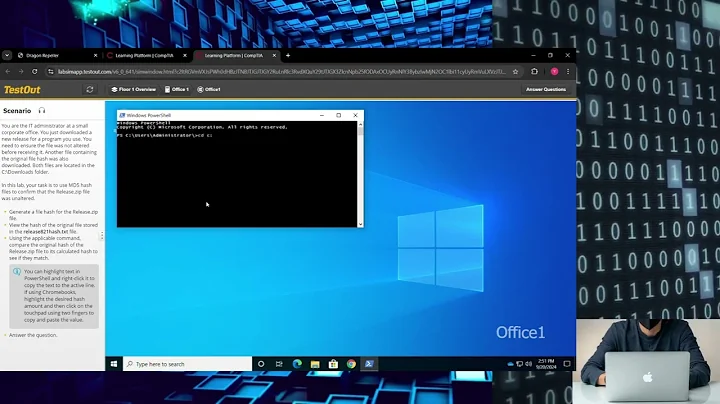Minimize the Windows PowerShell window
The height and width of the screenshot is (404, 720).
(x=322, y=115)
